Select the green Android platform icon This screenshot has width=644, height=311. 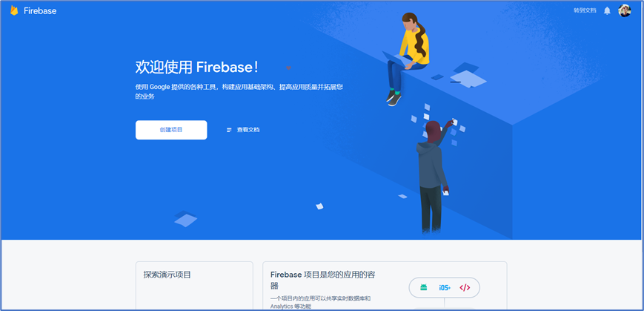coord(423,287)
